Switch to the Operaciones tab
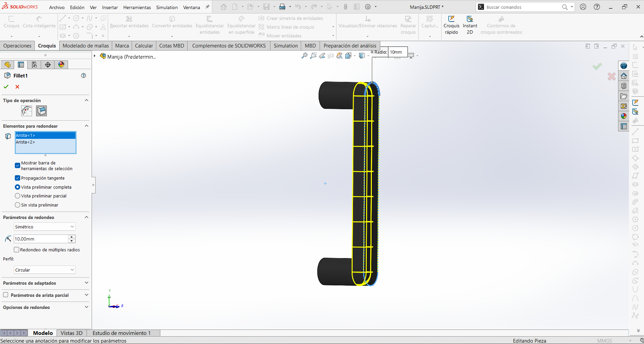This screenshot has height=344, width=644. pyautogui.click(x=18, y=46)
